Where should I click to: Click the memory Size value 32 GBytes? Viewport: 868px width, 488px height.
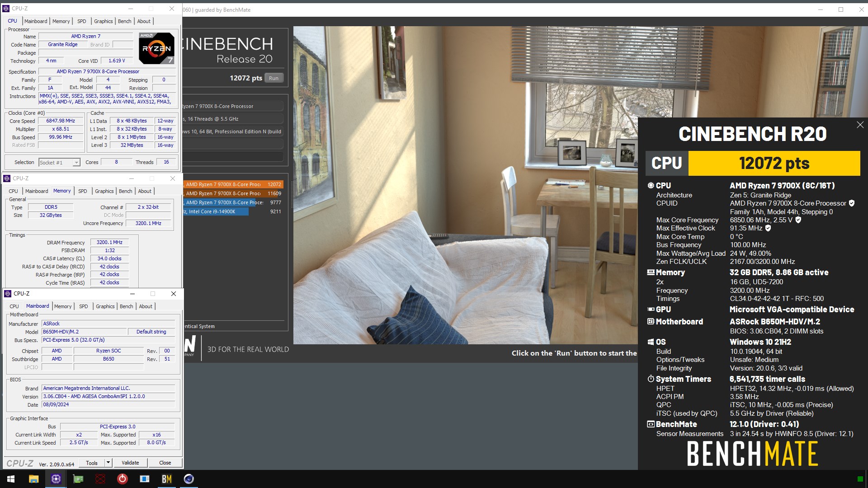[51, 215]
